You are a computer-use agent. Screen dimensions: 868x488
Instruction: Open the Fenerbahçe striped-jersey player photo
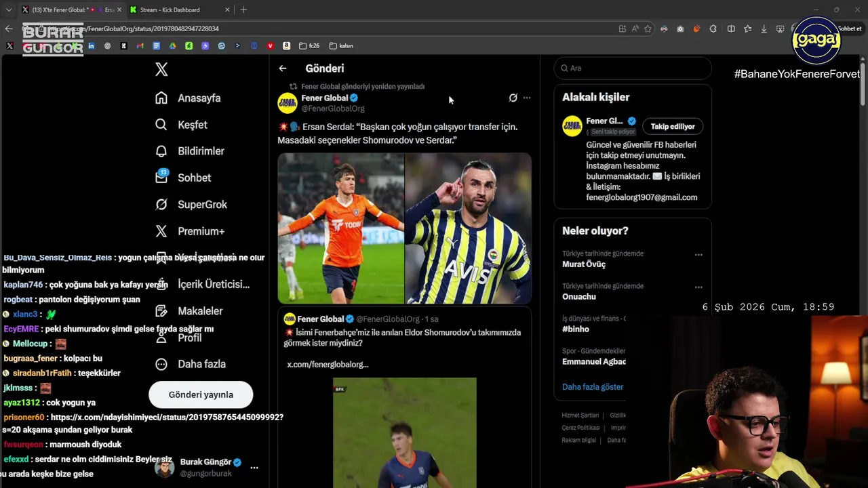(469, 228)
